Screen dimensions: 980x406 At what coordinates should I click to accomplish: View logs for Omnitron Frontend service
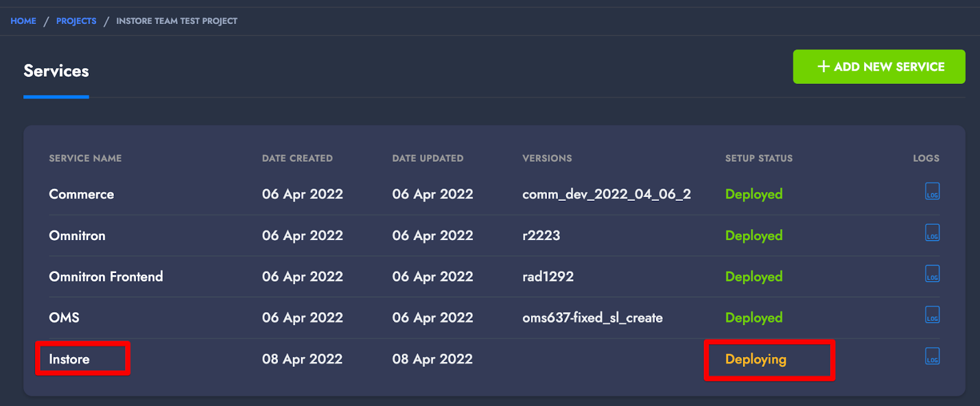[x=932, y=274]
